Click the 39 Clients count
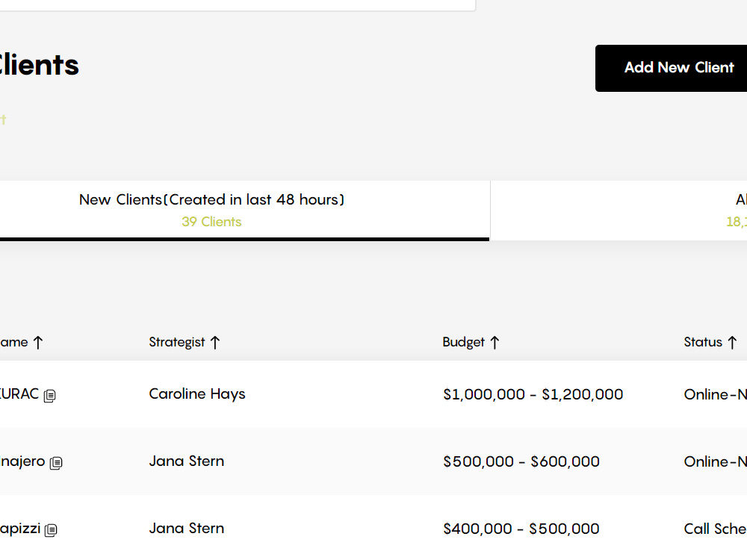The height and width of the screenshot is (560, 747). coord(211,222)
